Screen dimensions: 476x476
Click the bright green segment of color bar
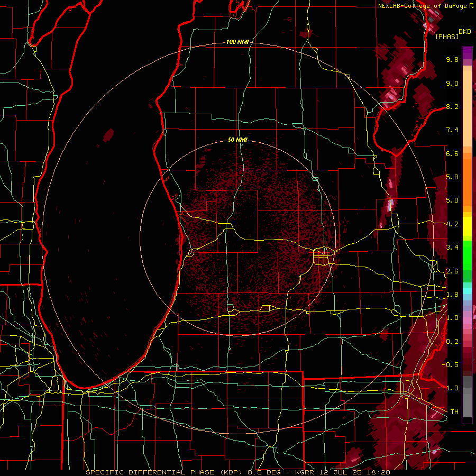[x=467, y=255]
